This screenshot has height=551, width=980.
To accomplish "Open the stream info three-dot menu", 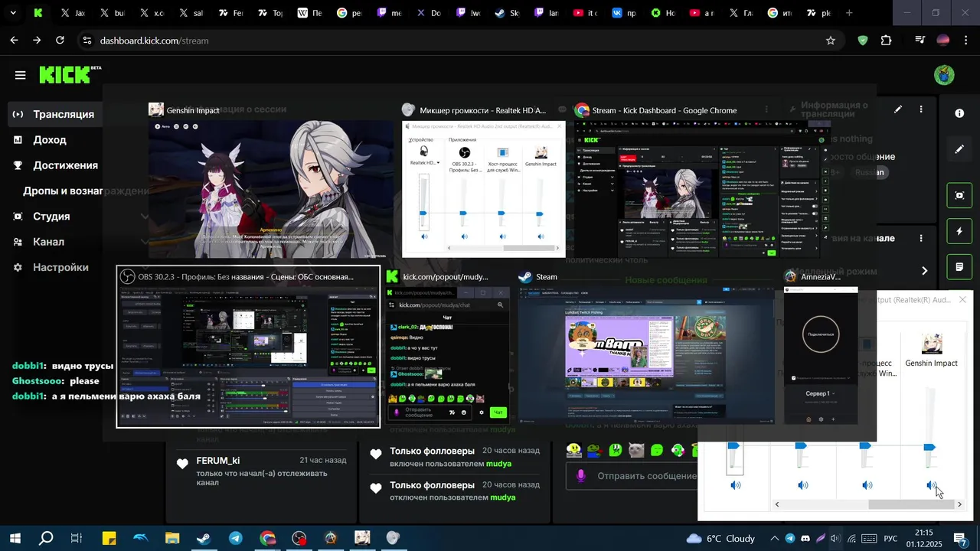I will [x=921, y=109].
